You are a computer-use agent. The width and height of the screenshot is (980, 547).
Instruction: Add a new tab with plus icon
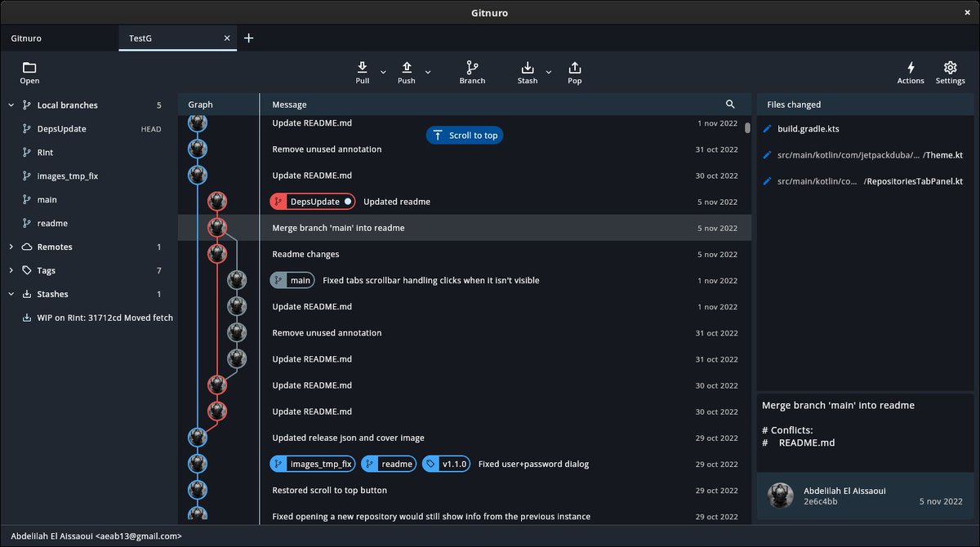(x=249, y=38)
